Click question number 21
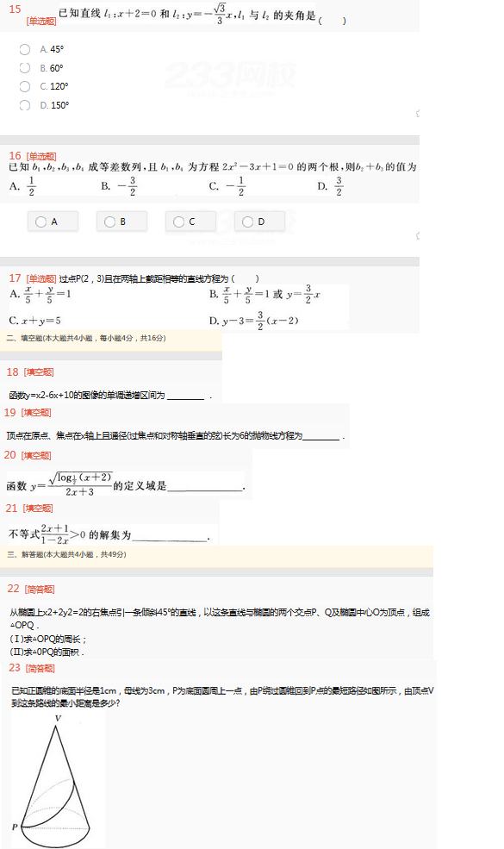Screen dimensions: 504x849 click(x=11, y=508)
